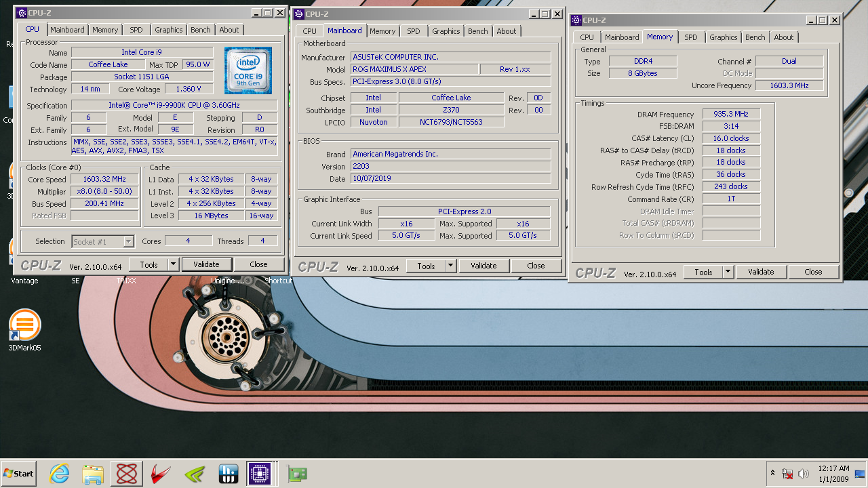Go to About tab in right Memory window

[x=784, y=37]
